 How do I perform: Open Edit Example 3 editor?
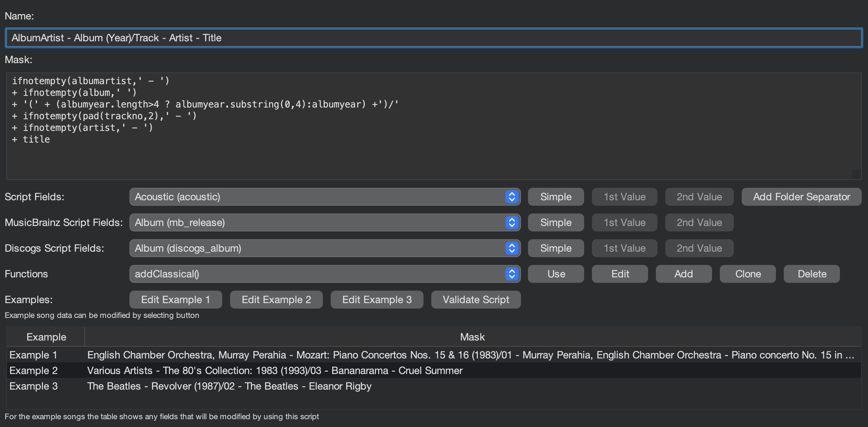click(x=377, y=300)
